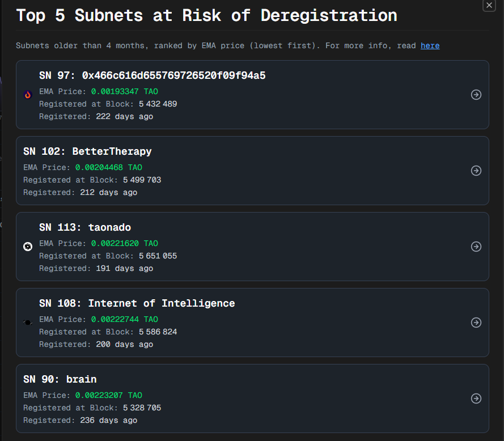This screenshot has width=504, height=441.
Task: Select the SN 102: BetterTherapy title
Action: click(87, 151)
